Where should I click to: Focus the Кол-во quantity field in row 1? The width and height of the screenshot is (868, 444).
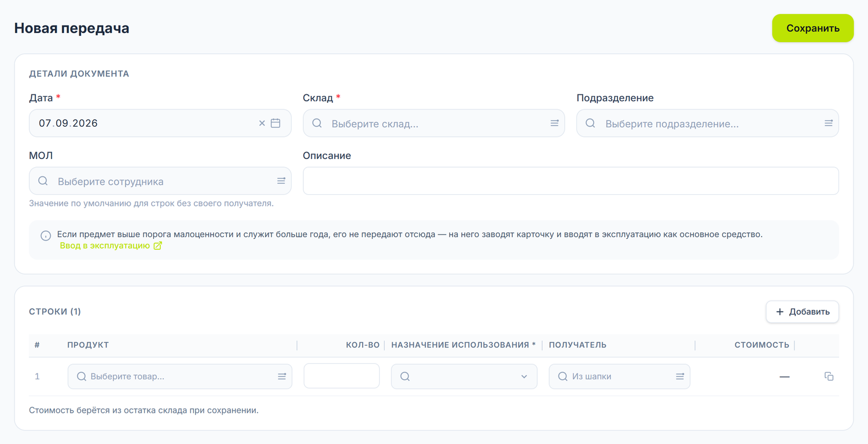point(341,376)
